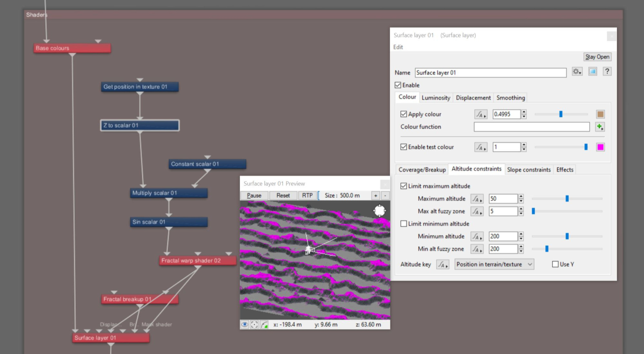
Task: Open the preview window icon beside Name
Action: [x=592, y=72]
